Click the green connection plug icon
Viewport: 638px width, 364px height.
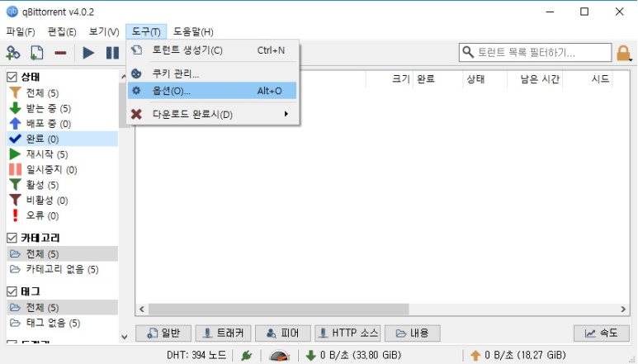click(246, 356)
